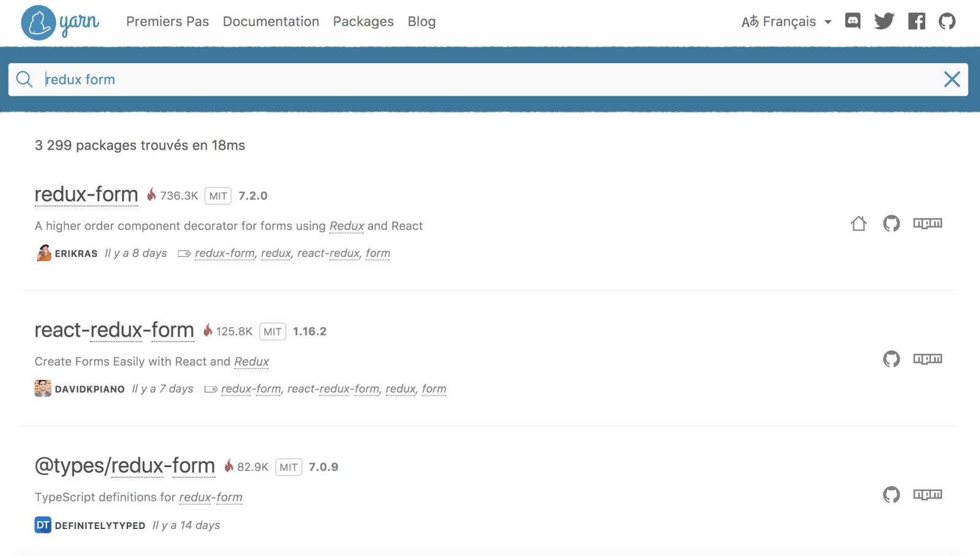Click react-redux tag under redux-form

[x=328, y=253]
